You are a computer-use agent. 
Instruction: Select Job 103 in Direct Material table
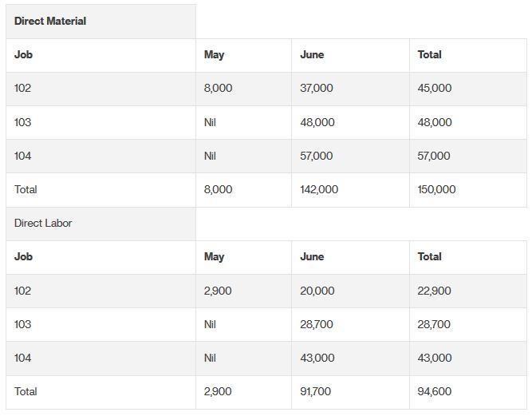point(23,122)
